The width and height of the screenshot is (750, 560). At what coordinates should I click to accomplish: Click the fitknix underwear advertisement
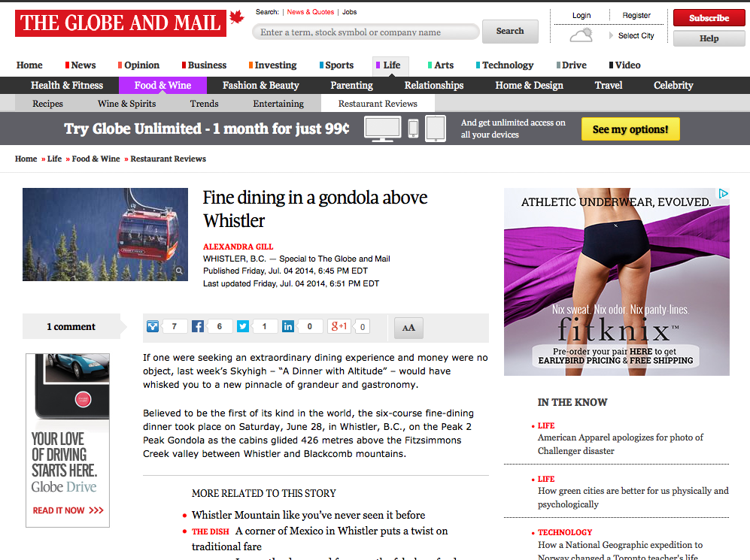[x=617, y=281]
